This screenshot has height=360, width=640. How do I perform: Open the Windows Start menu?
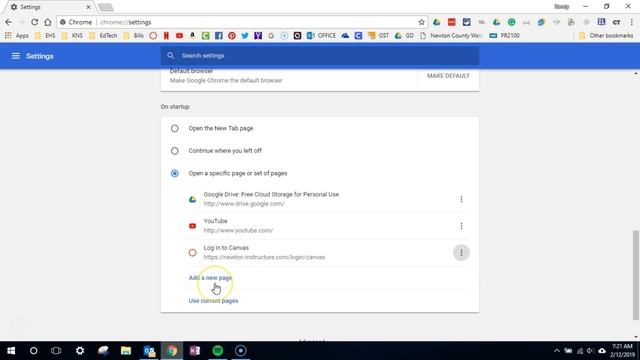point(11,351)
